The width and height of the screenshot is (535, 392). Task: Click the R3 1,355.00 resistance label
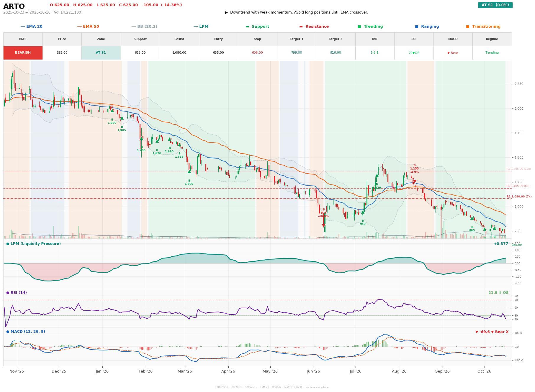(x=519, y=169)
